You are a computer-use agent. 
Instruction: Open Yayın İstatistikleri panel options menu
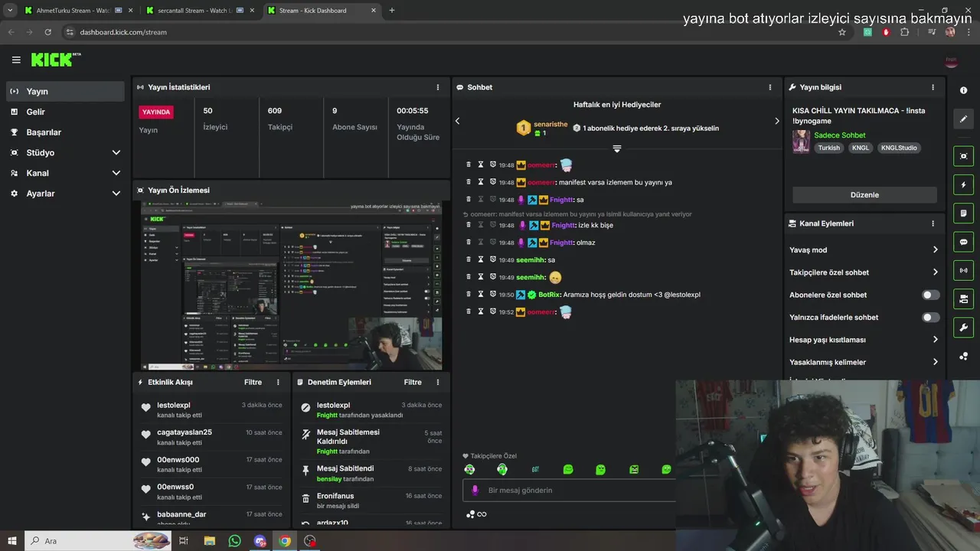pos(438,87)
